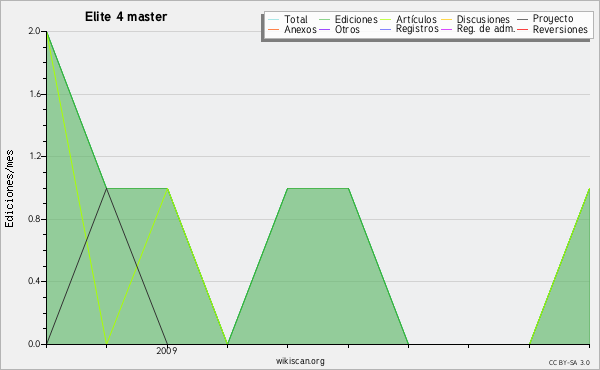
Task: Click the 'Elite 4 master' chart title
Action: point(126,17)
